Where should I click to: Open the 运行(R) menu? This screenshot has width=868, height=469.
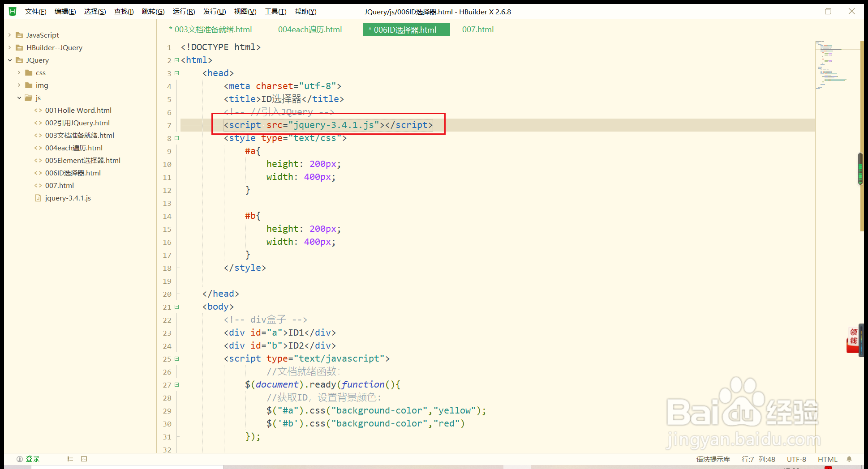click(x=184, y=12)
